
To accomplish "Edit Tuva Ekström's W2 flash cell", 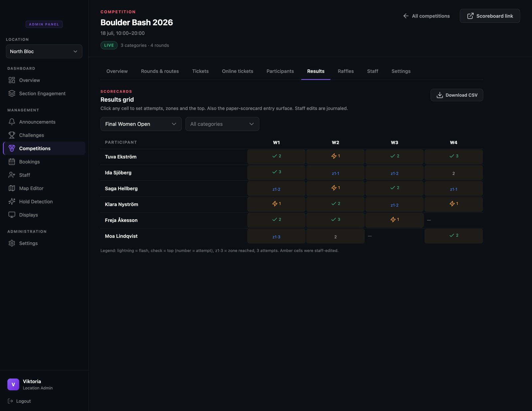I will (x=335, y=156).
